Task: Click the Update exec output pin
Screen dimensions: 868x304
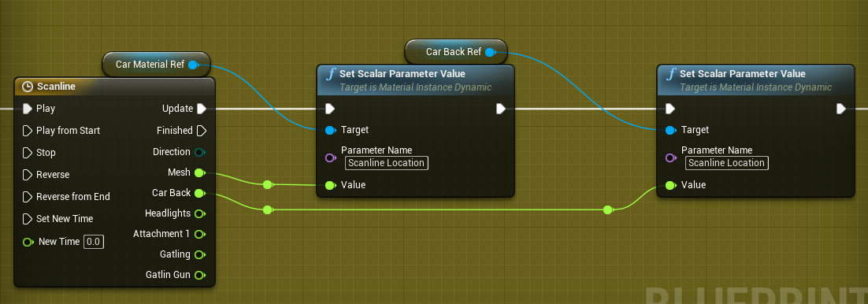Action: tap(202, 109)
